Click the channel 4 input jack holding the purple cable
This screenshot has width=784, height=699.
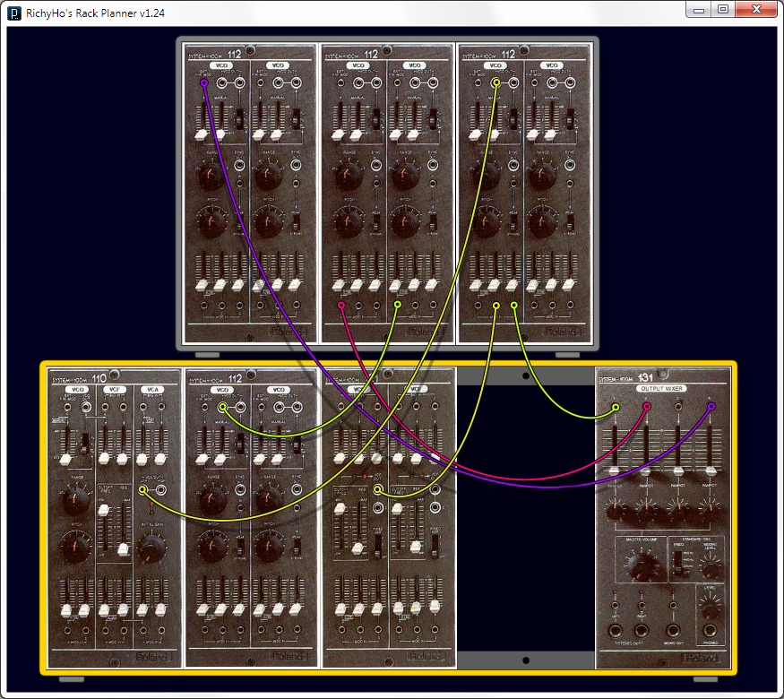click(x=711, y=406)
